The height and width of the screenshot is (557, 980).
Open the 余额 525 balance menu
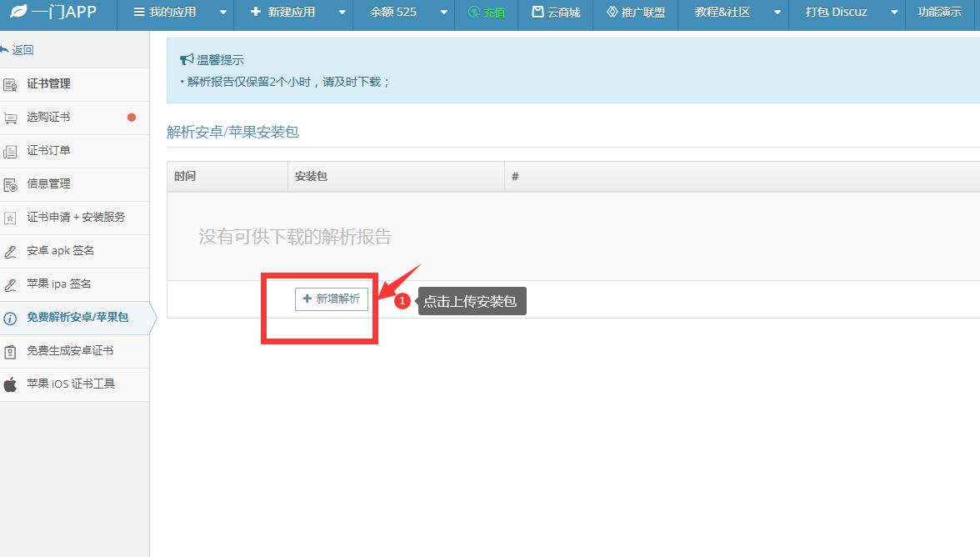coord(393,12)
